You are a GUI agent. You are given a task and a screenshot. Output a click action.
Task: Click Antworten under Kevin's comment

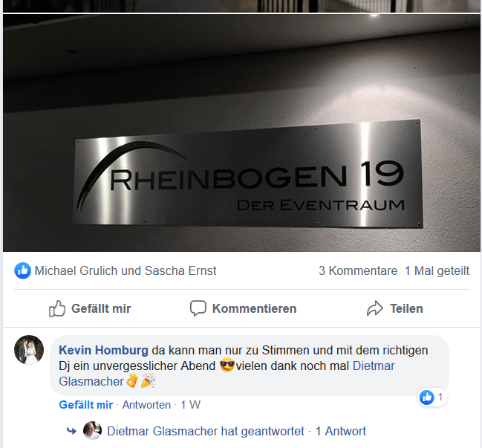coord(146,405)
